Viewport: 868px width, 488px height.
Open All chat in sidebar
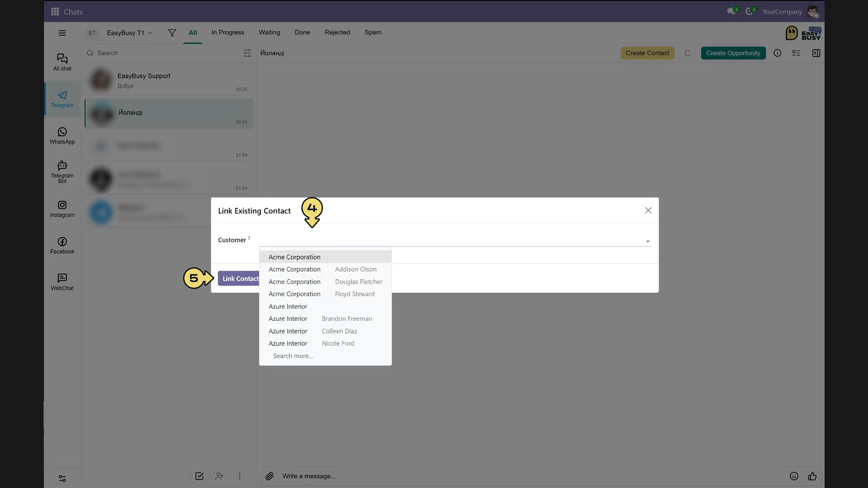62,62
